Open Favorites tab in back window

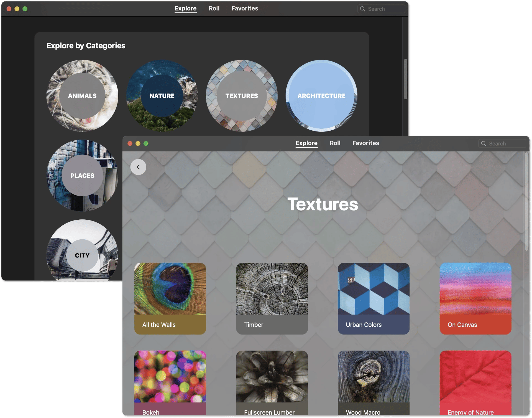coord(245,9)
